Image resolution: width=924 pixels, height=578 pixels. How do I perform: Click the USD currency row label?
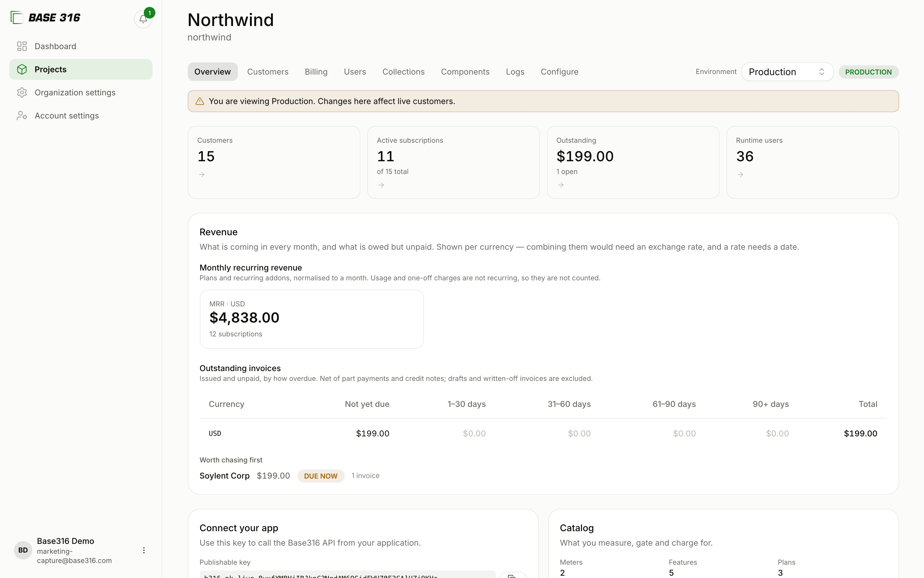[x=215, y=433]
